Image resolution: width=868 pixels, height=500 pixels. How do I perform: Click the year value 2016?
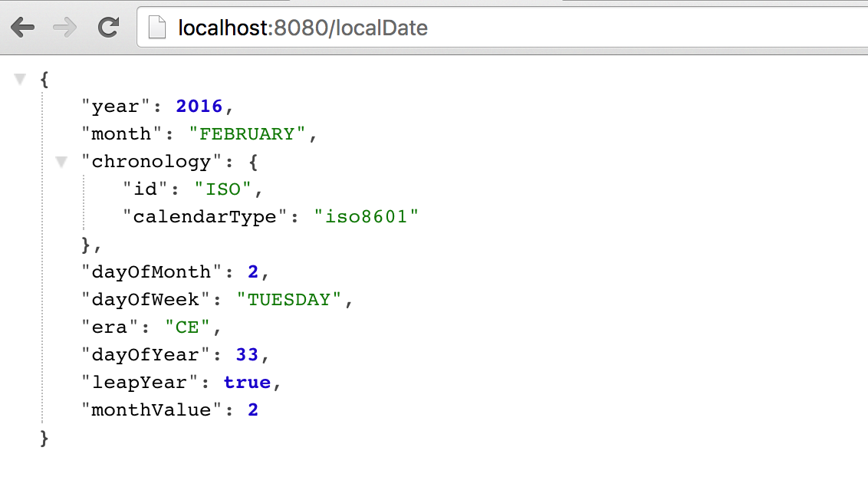coord(198,106)
